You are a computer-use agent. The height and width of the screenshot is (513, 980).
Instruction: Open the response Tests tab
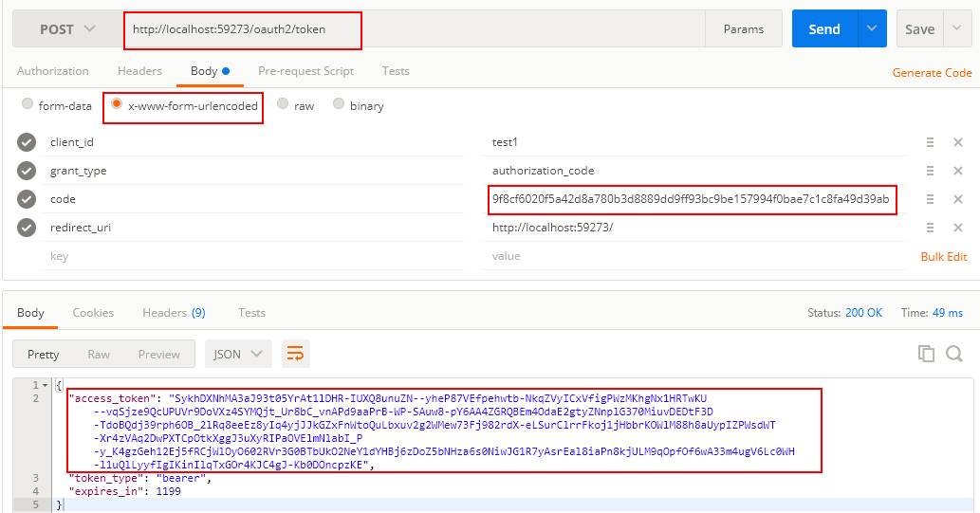click(x=251, y=312)
